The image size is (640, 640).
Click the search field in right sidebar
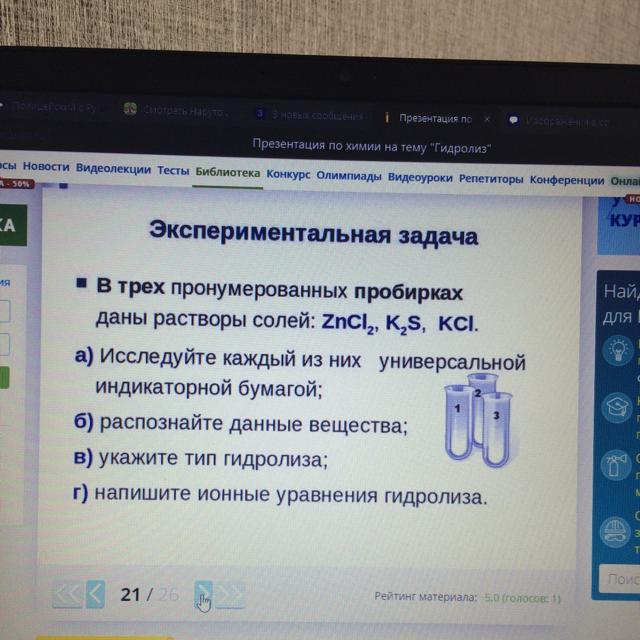pyautogui.click(x=617, y=579)
